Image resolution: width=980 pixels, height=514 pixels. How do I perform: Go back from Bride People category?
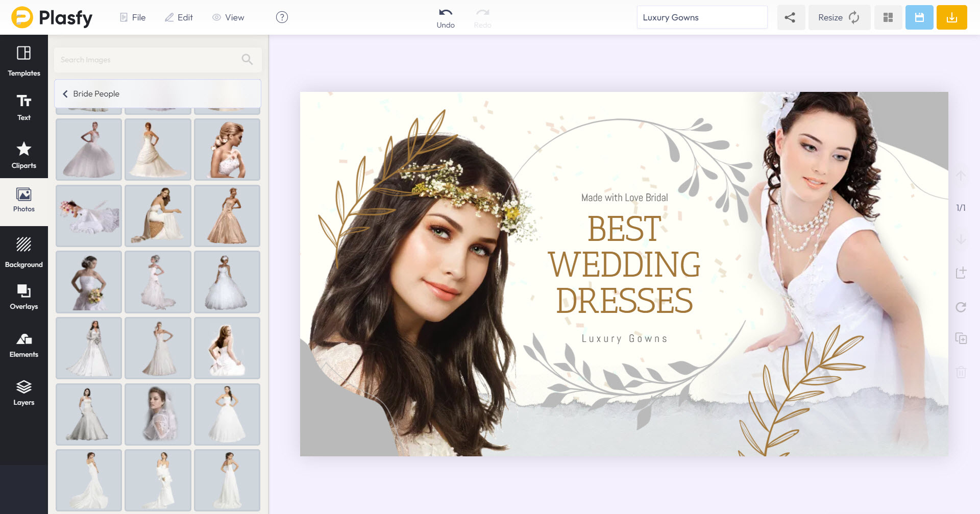pyautogui.click(x=65, y=94)
